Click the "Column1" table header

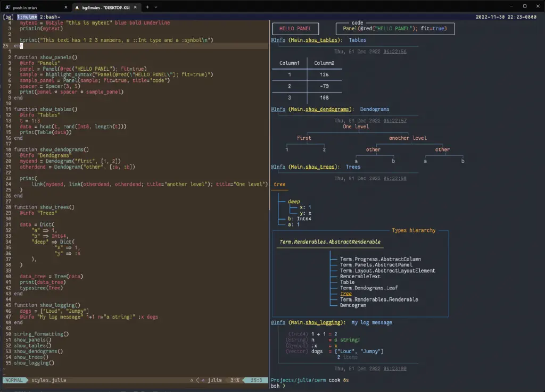289,63
